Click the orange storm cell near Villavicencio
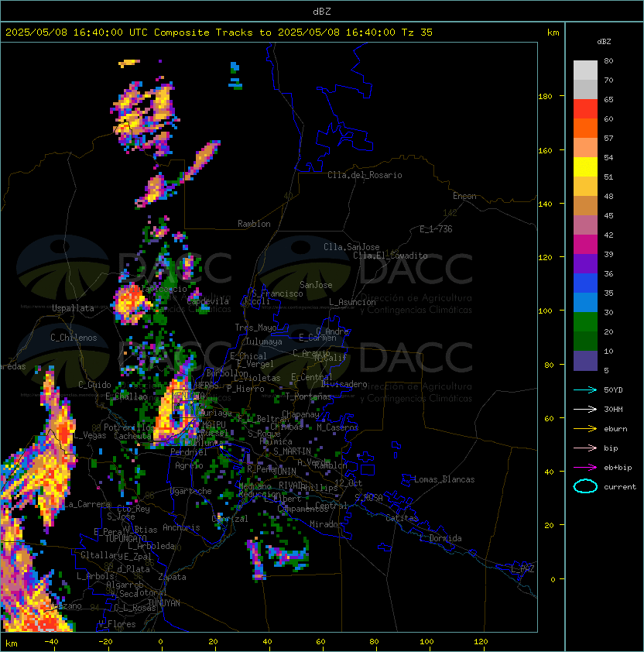This screenshot has height=652, width=644. coord(130,304)
